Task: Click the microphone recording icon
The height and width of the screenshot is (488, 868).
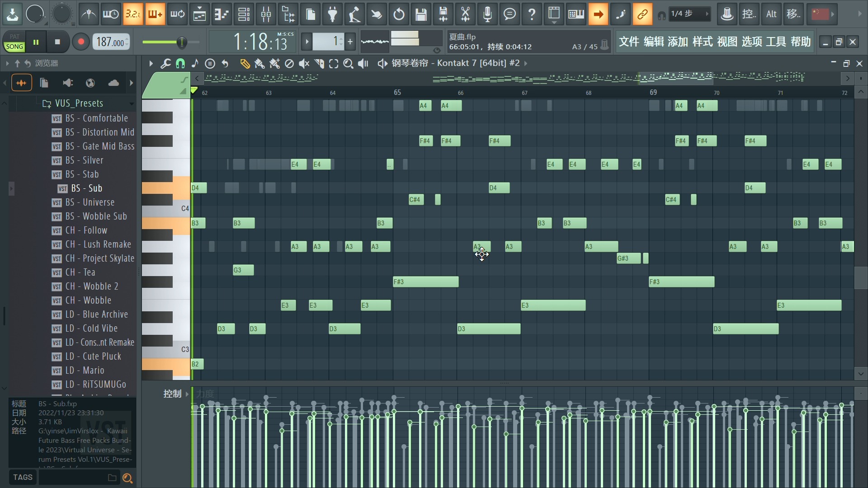Action: pyautogui.click(x=487, y=14)
